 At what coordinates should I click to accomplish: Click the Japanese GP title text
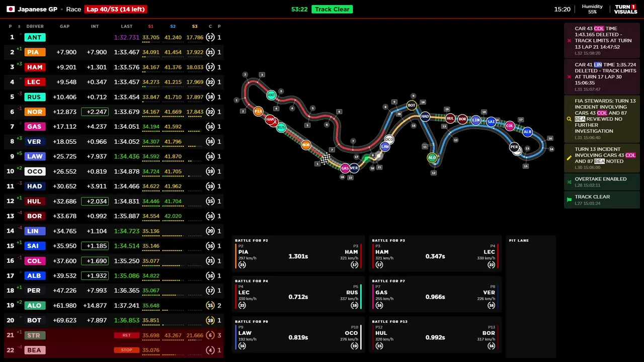pos(38,9)
